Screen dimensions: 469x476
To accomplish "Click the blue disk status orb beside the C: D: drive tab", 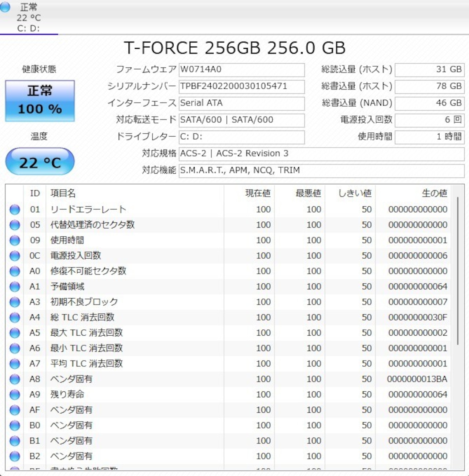I will coord(5,7).
